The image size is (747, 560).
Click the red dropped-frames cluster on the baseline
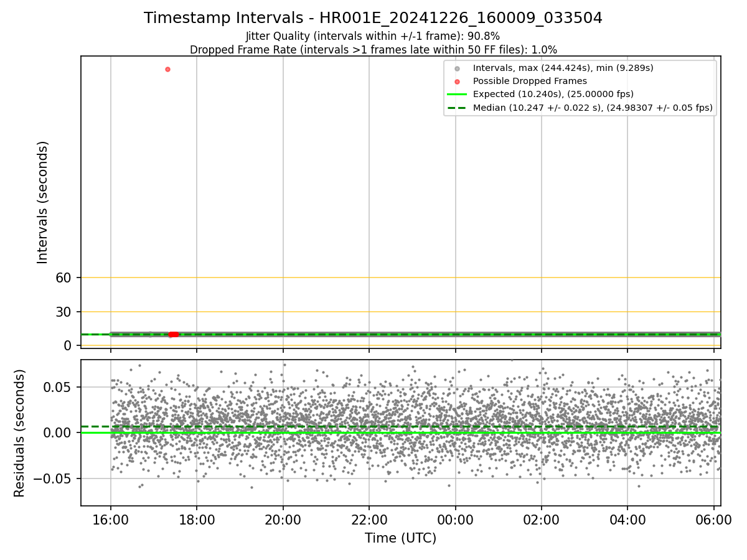click(x=174, y=334)
